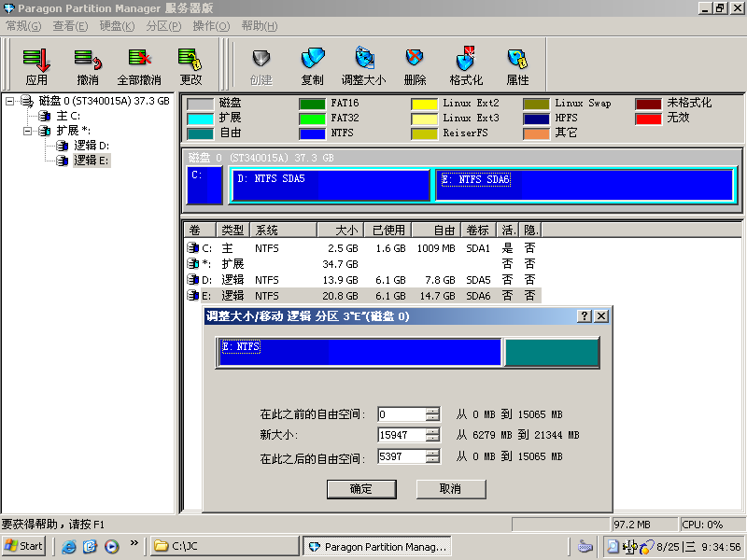The width and height of the screenshot is (747, 560).
Task: Click the 在此之后的自由空间 input field
Action: (x=402, y=456)
